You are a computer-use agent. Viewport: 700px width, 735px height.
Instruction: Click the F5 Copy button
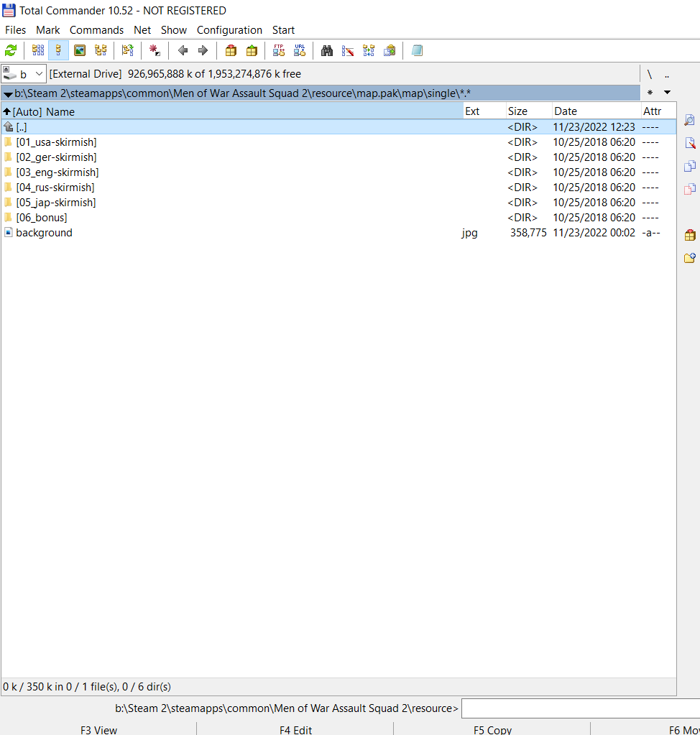point(492,729)
